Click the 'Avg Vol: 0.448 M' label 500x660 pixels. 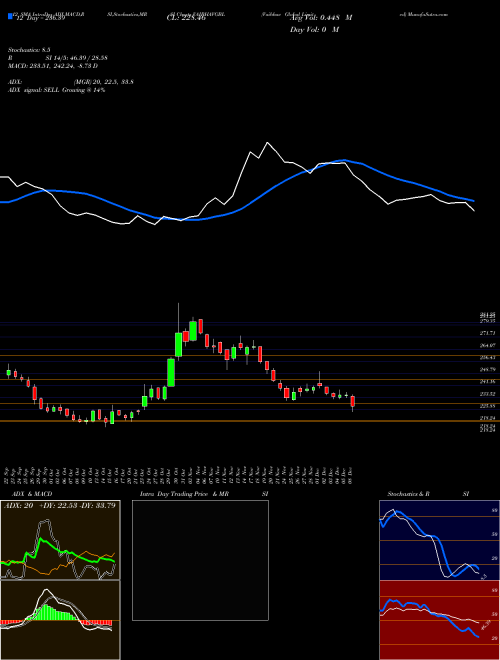tap(321, 18)
